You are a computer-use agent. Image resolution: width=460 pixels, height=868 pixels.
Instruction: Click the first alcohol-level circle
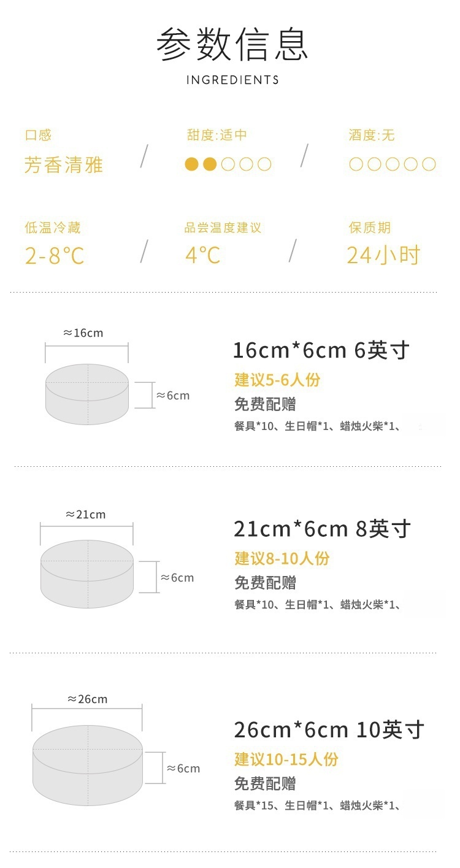[356, 164]
